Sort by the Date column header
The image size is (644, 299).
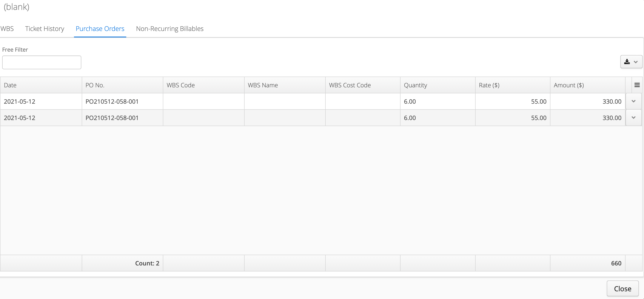(x=41, y=85)
